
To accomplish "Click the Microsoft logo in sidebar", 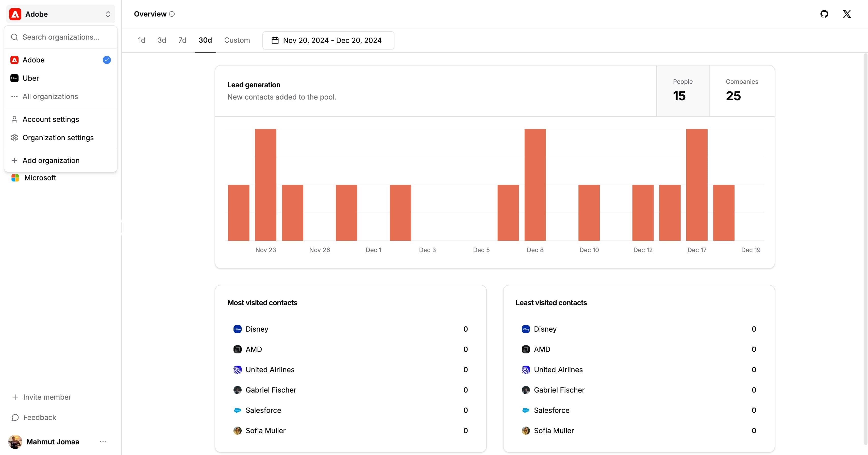I will point(15,178).
